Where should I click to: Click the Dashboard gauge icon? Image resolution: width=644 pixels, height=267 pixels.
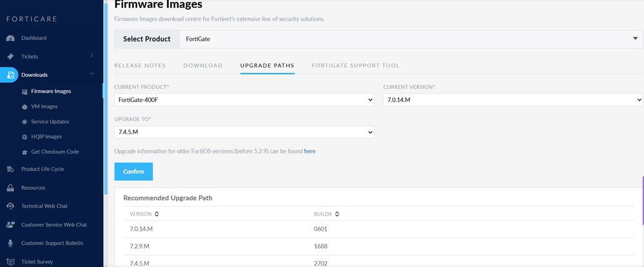click(x=10, y=38)
